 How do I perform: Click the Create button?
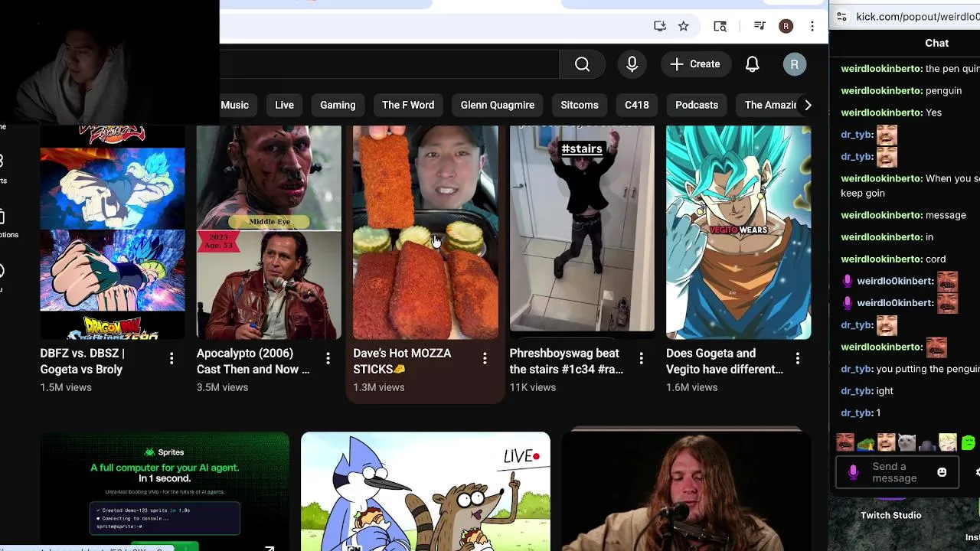point(695,64)
